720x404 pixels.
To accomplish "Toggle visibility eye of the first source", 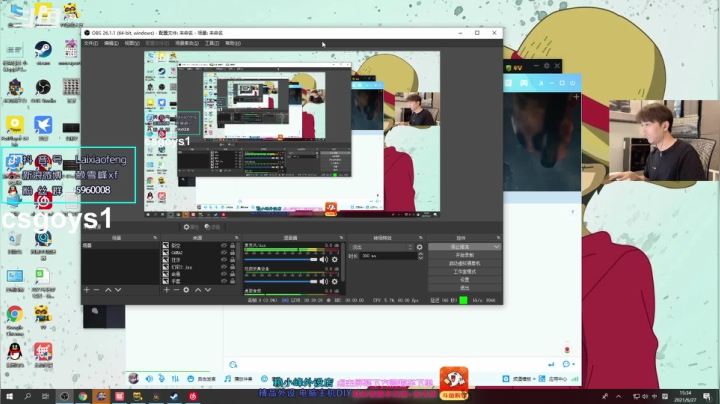I will (224, 246).
